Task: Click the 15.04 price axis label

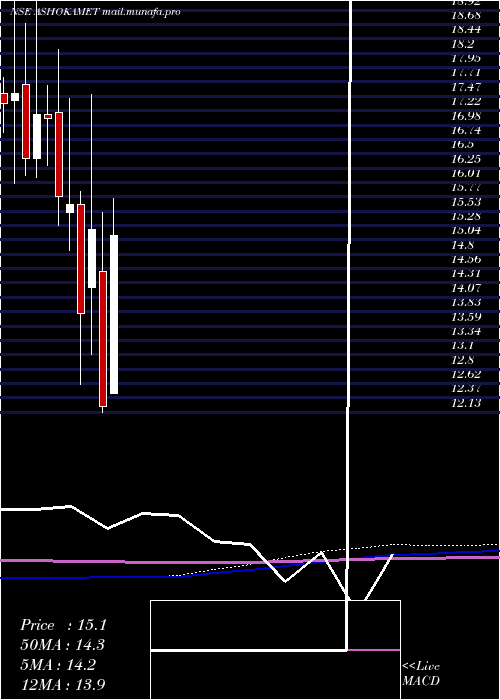Action: [466, 231]
